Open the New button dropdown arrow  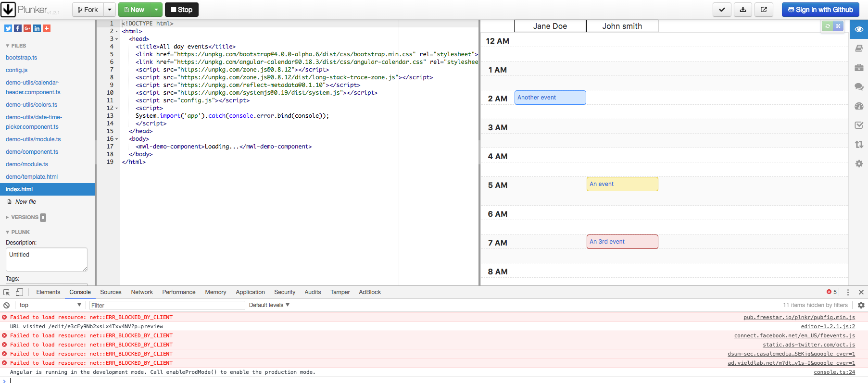click(x=156, y=10)
